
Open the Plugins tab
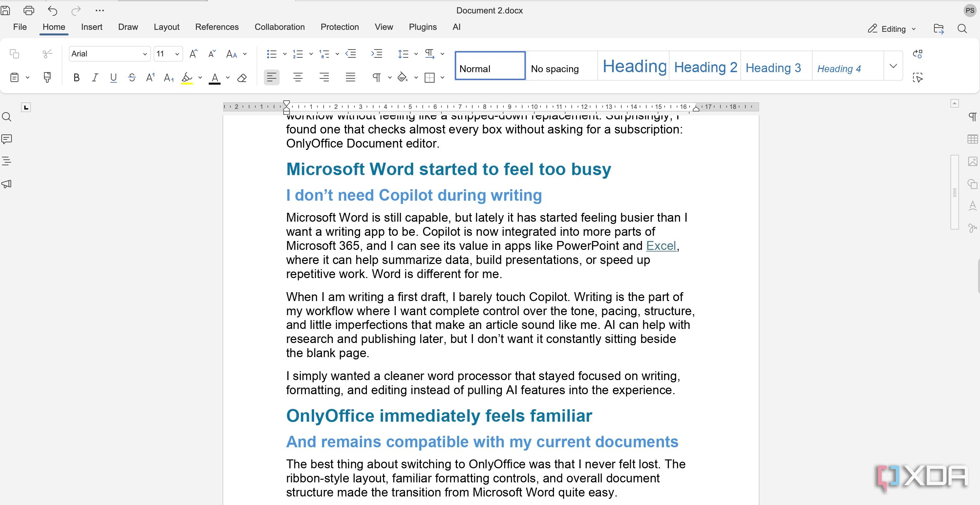[423, 27]
